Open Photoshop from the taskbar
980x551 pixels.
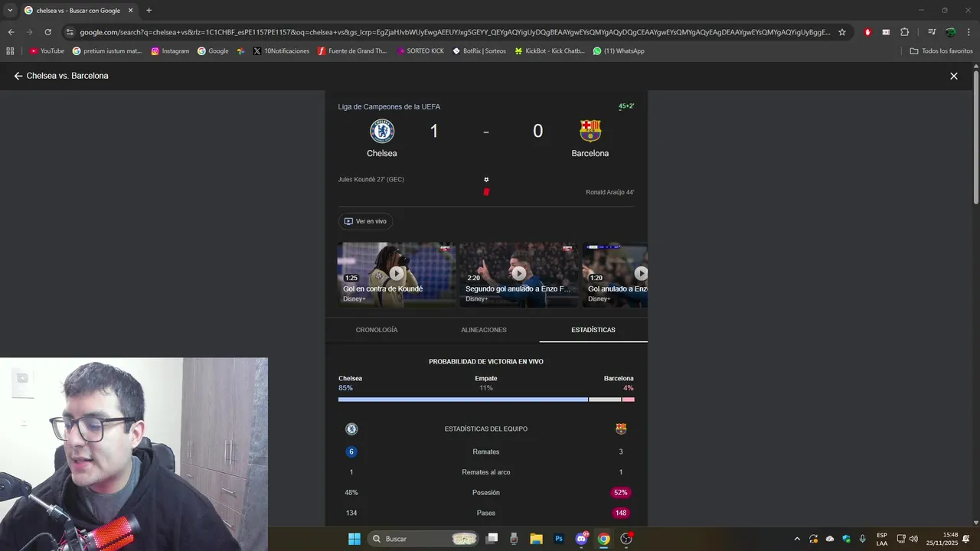click(x=559, y=539)
